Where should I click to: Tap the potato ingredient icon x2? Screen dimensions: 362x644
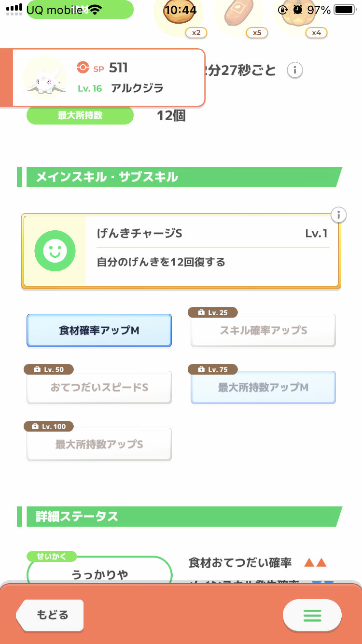click(179, 14)
